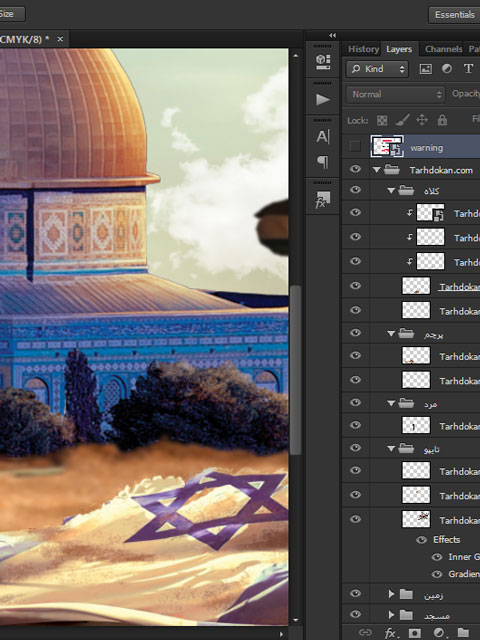Toggle Inner Glow effect visibility

click(x=437, y=557)
